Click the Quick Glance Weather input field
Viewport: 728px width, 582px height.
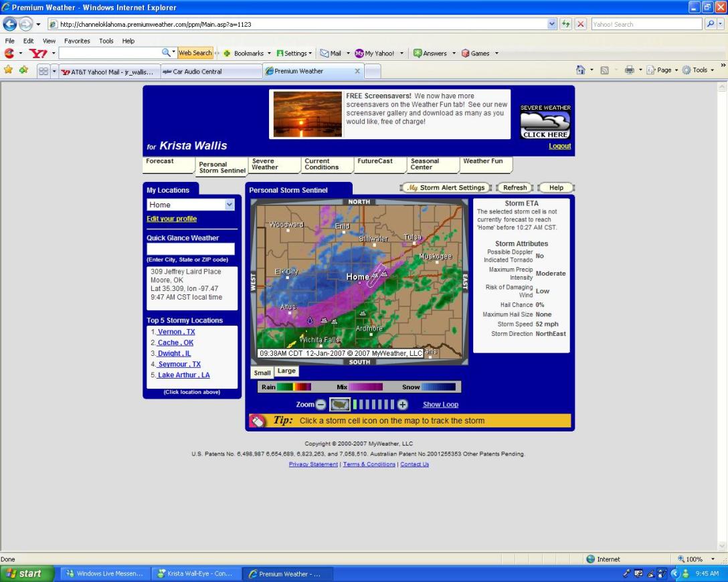pyautogui.click(x=190, y=249)
